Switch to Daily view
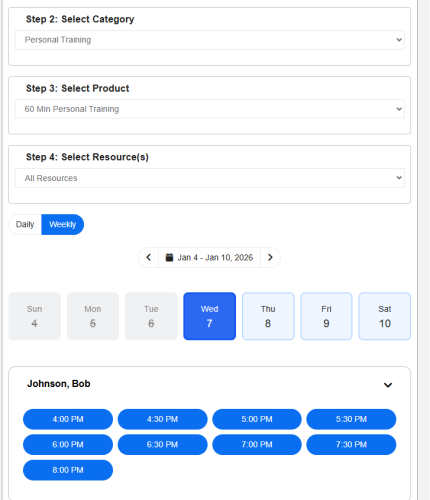Viewport: 430px width, 500px height. pos(25,224)
